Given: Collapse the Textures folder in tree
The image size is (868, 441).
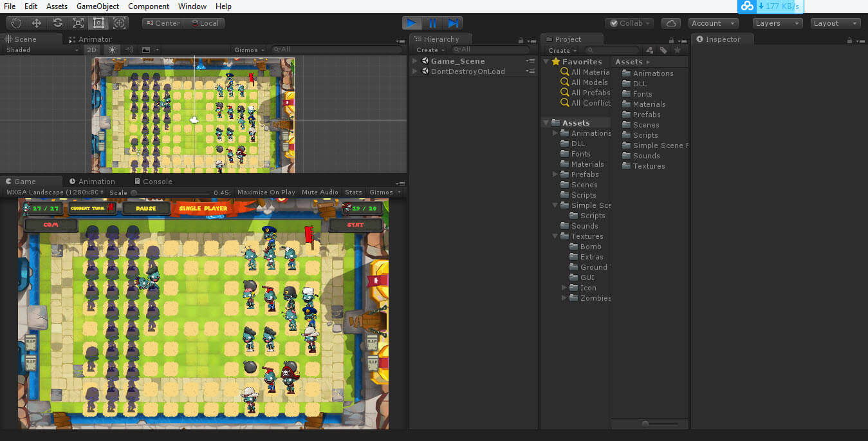Looking at the screenshot, I should pyautogui.click(x=555, y=236).
